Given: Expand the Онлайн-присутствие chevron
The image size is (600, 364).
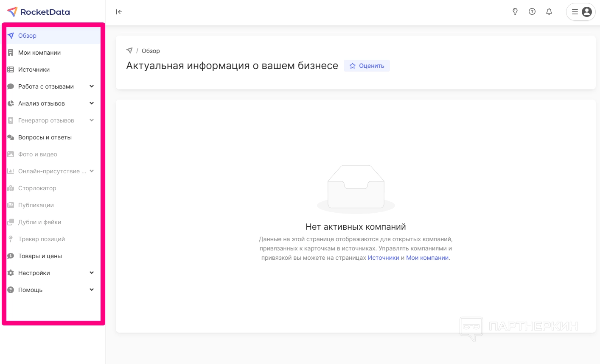Looking at the screenshot, I should (92, 171).
